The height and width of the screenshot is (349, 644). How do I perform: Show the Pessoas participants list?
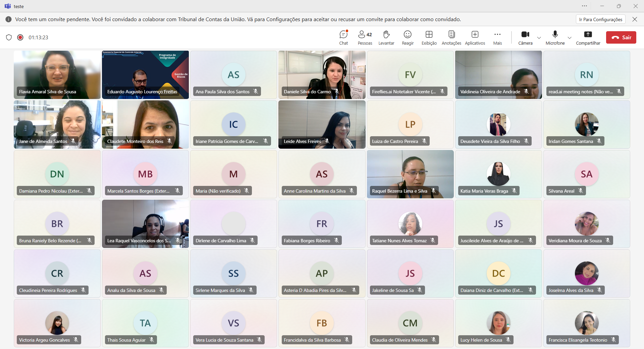[365, 37]
